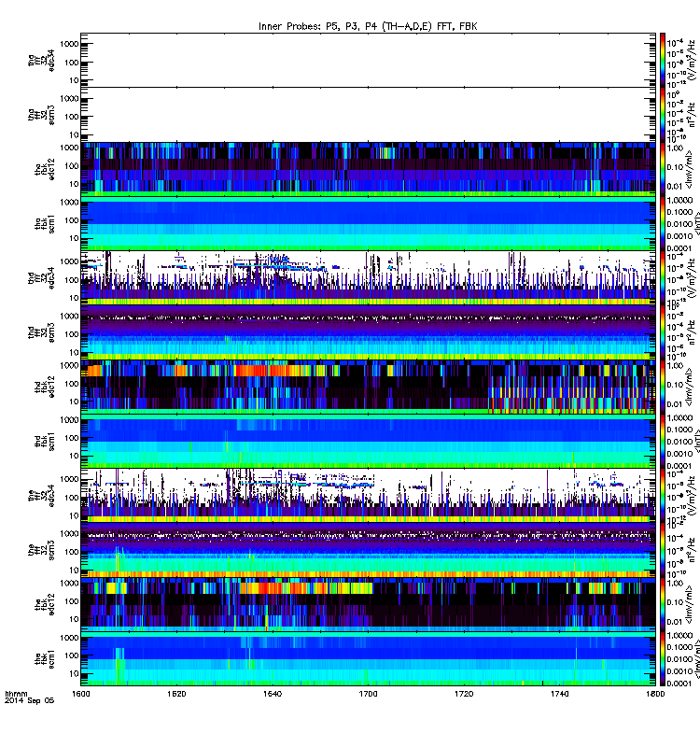Select the tha fff 32 edc34 axis label
700x747 pixels.
coord(41,60)
